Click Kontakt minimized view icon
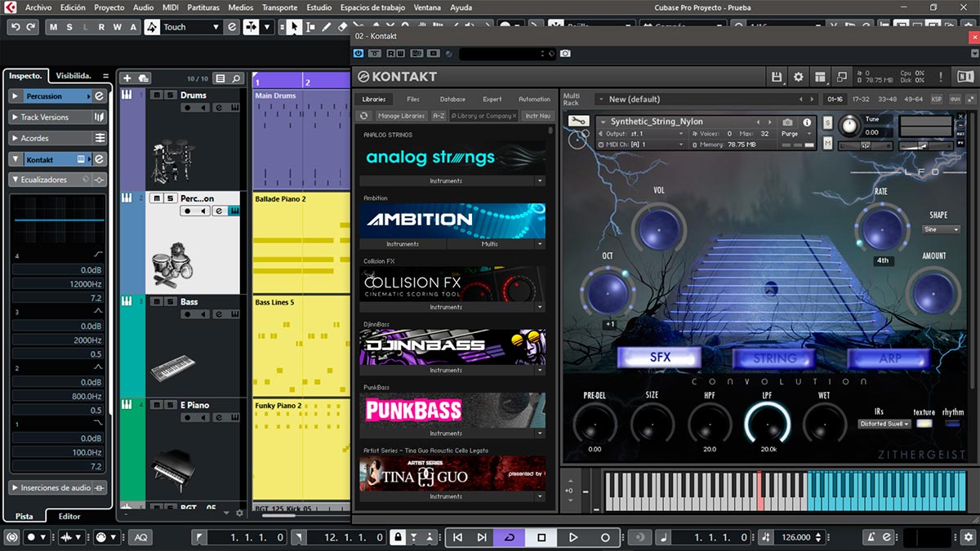The width and height of the screenshot is (980, 551). point(841,77)
